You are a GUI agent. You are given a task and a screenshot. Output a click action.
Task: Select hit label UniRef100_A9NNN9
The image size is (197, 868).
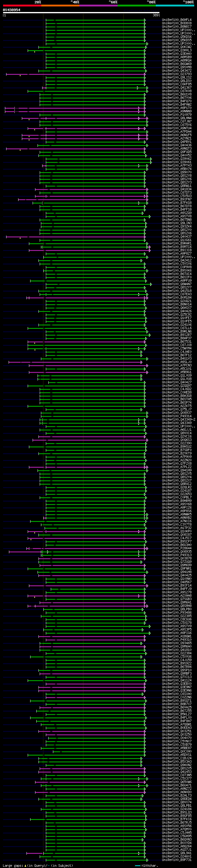click(177, 111)
